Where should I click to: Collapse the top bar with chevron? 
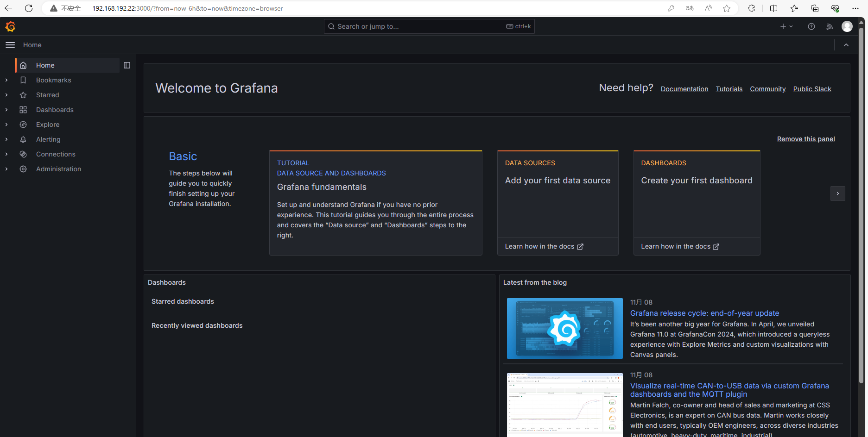point(846,45)
